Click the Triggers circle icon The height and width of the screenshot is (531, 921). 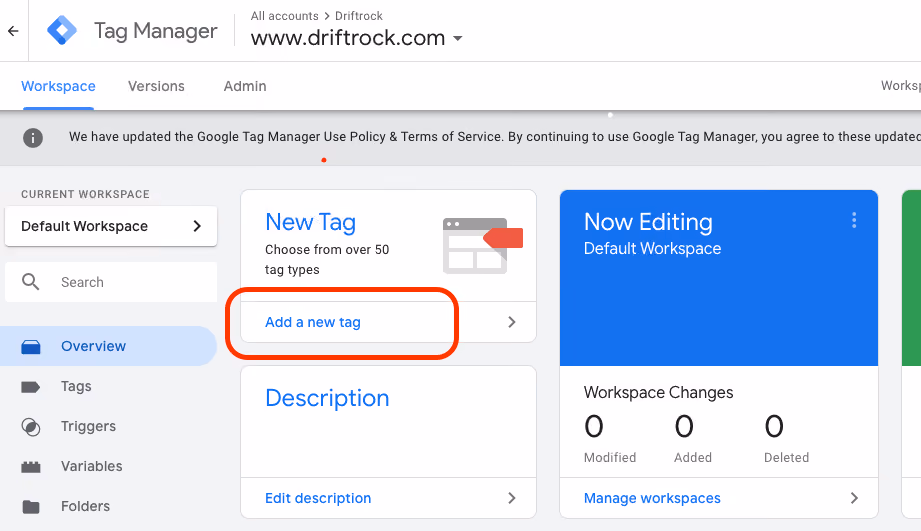[x=31, y=427]
